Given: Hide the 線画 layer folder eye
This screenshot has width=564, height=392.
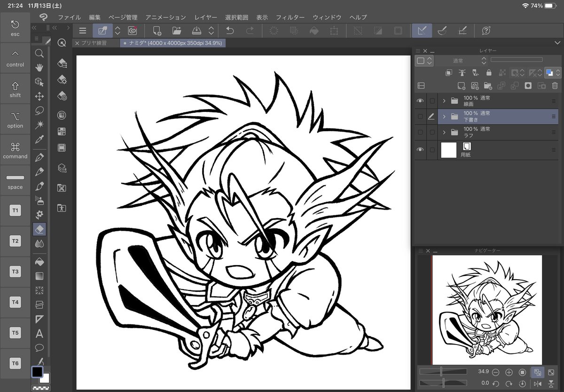Looking at the screenshot, I should coord(420,101).
